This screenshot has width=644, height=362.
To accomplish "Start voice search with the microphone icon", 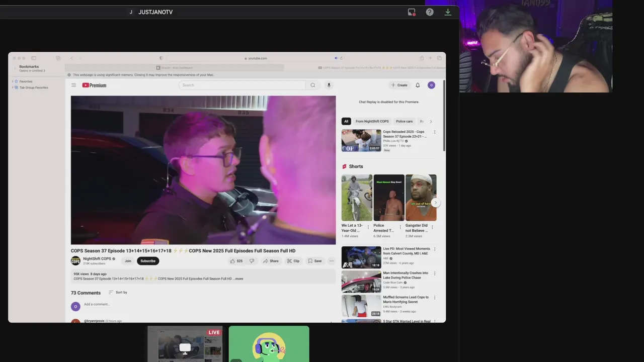I will (x=329, y=85).
